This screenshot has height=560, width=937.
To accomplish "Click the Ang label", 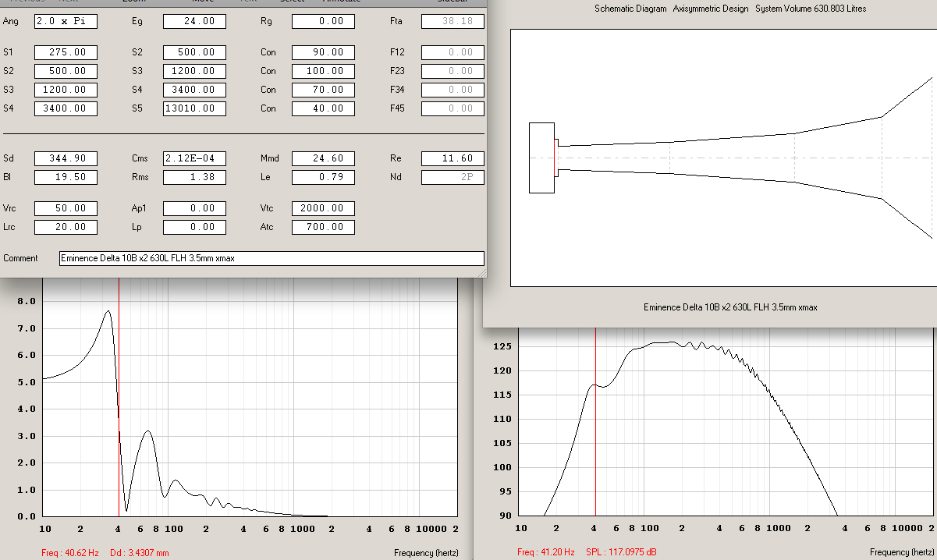I will (x=10, y=21).
